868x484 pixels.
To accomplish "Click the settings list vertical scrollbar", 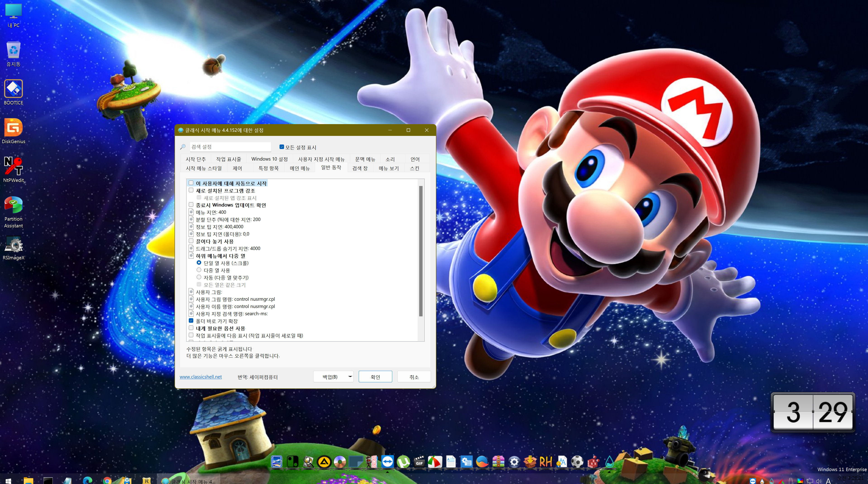I will (421, 251).
